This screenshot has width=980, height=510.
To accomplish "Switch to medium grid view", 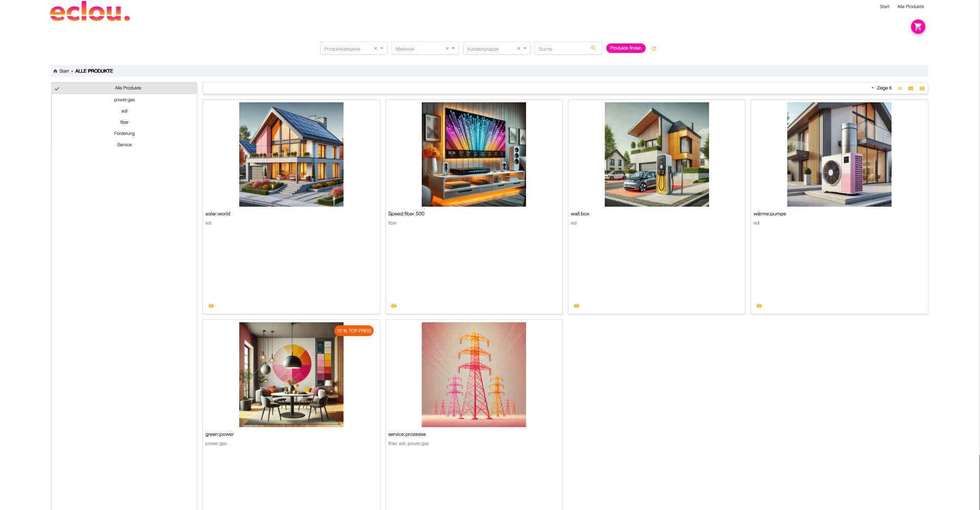I will [910, 88].
